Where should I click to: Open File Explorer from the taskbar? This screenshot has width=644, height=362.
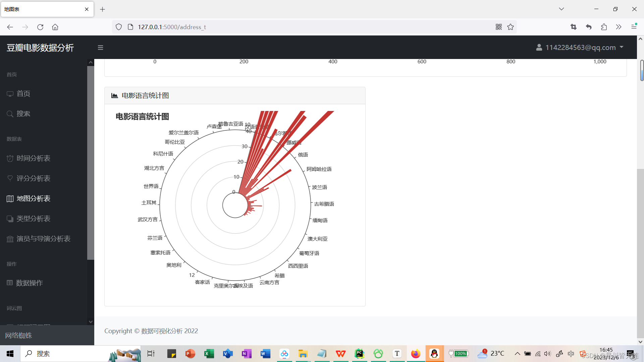click(303, 354)
